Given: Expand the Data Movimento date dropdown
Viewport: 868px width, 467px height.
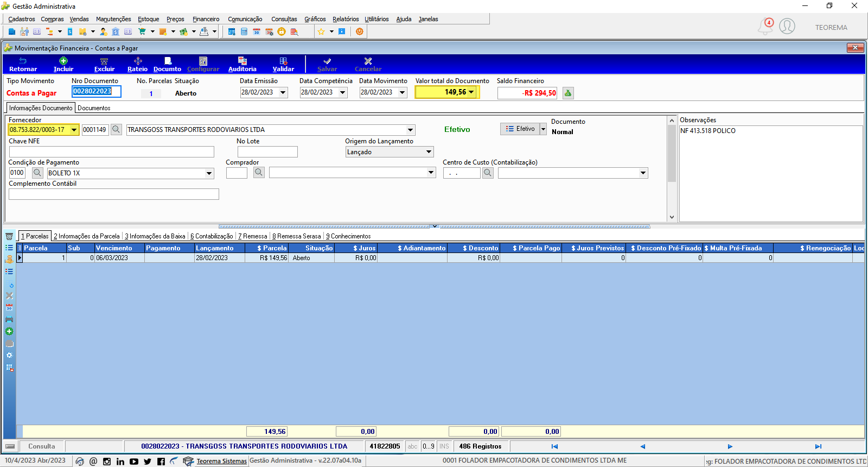Looking at the screenshot, I should coord(403,92).
